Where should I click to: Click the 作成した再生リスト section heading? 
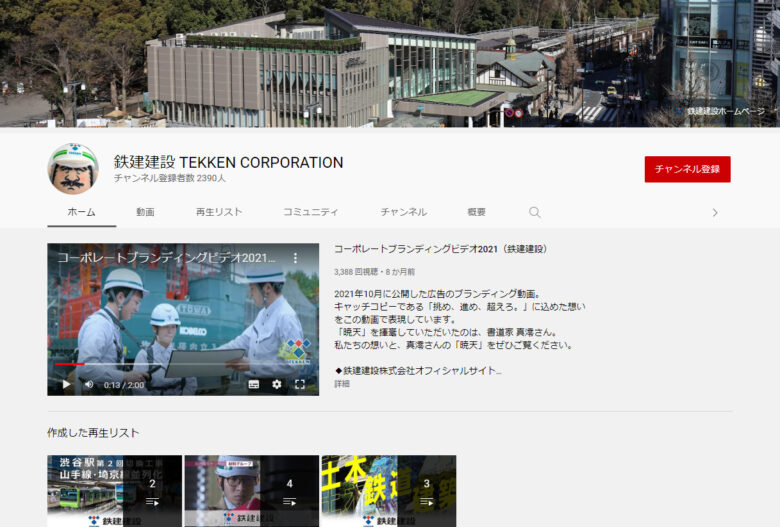93,433
